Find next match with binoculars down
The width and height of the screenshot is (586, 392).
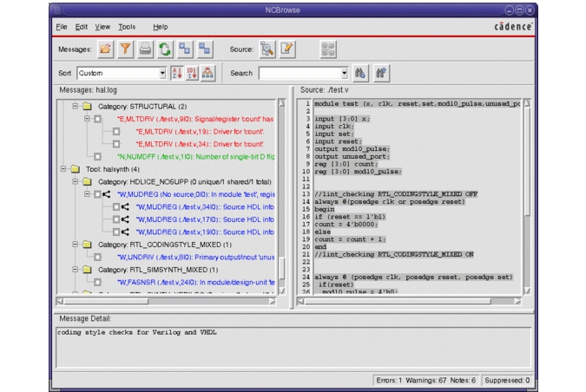click(x=360, y=73)
